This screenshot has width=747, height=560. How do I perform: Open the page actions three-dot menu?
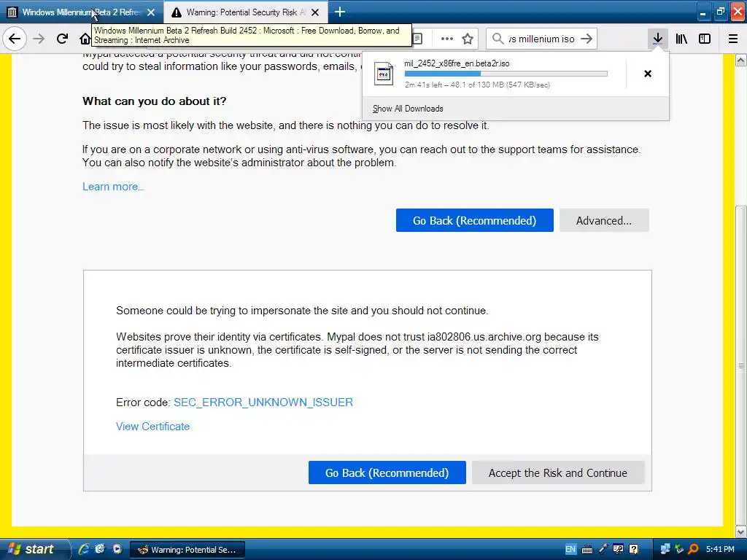click(447, 39)
